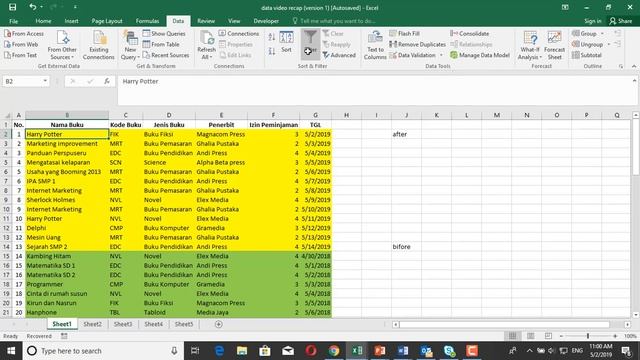Open File Explorer from taskbar
Screen dimensions: 640x360
pos(242,351)
